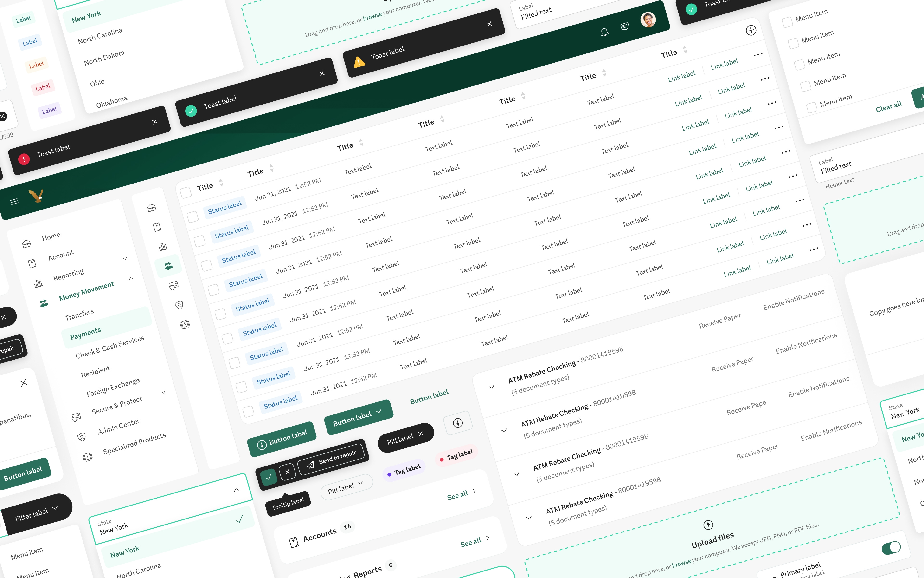Open Admin Center in sidebar
The height and width of the screenshot is (578, 924).
click(x=118, y=426)
